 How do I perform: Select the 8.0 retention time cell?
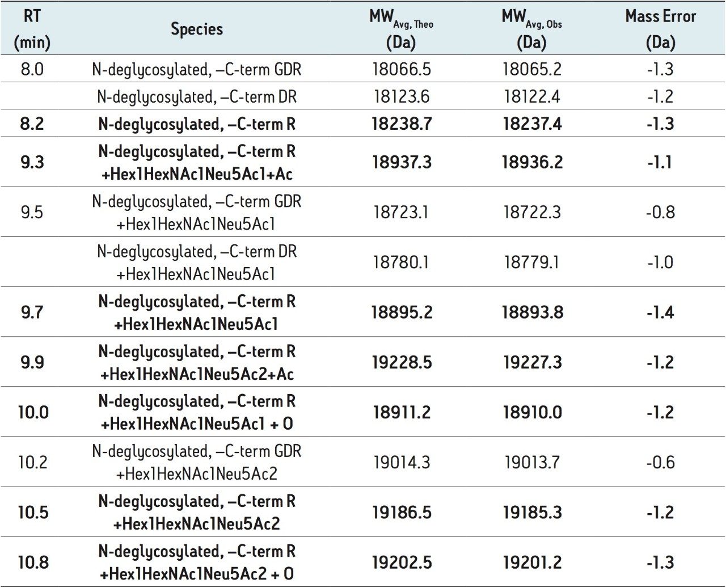[x=32, y=69]
